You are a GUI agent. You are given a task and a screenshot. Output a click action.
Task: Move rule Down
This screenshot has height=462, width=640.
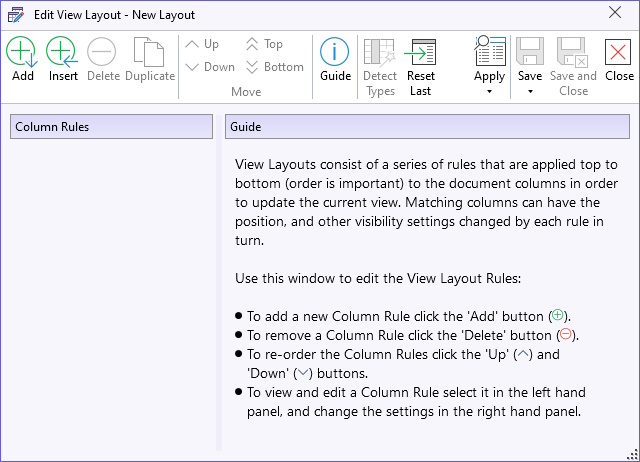click(210, 67)
